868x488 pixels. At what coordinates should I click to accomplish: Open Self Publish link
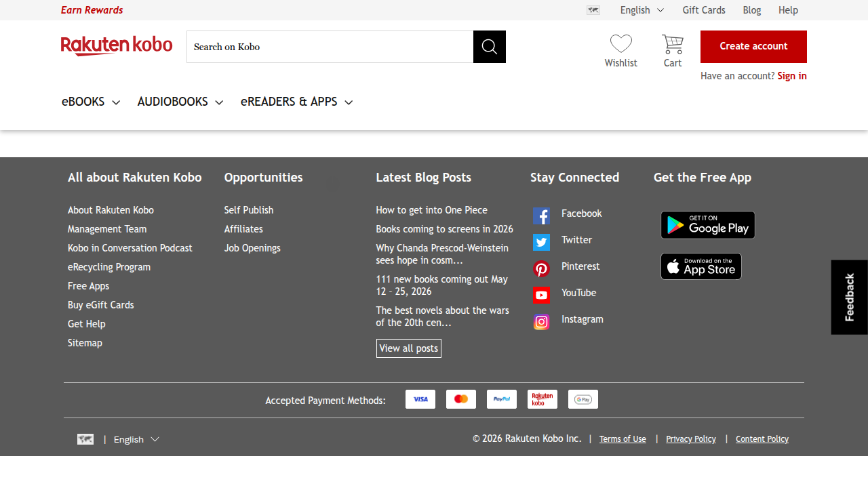click(249, 210)
